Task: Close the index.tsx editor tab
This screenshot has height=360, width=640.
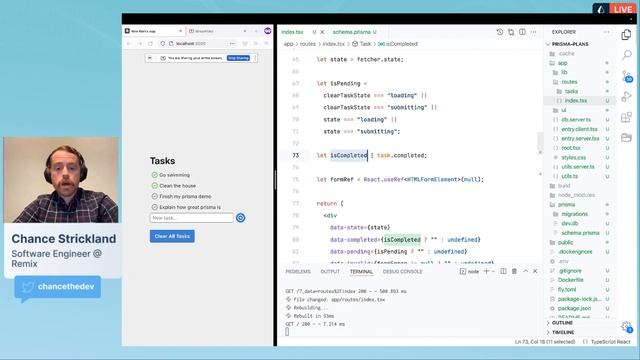Action: [x=322, y=32]
